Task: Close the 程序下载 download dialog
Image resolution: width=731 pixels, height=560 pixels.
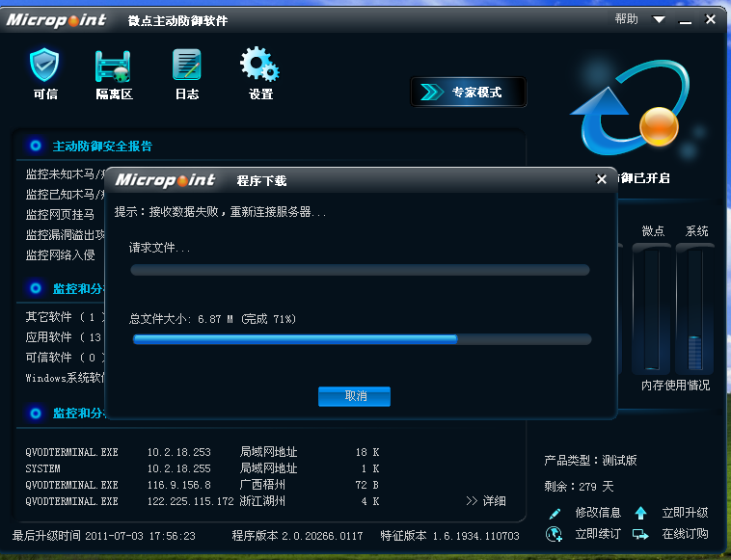Action: click(x=602, y=179)
